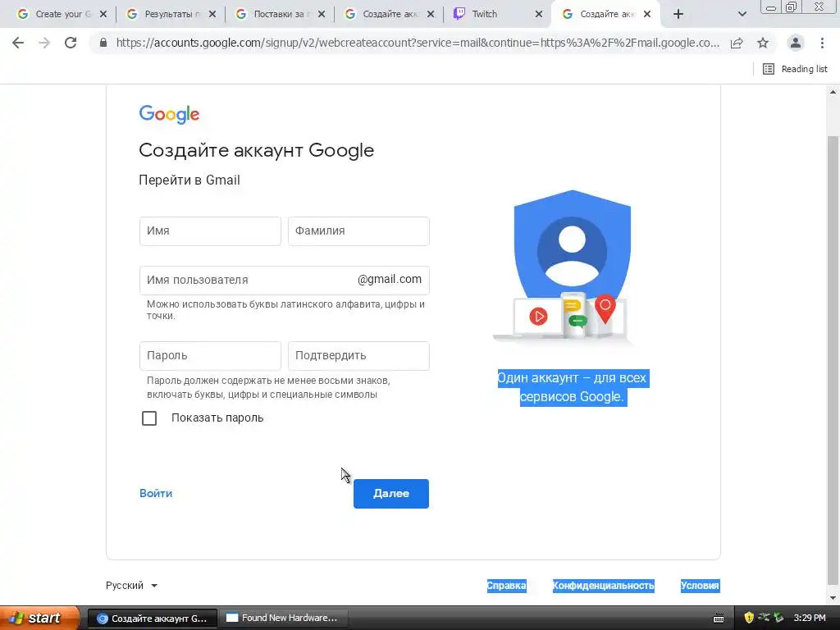Click the page scrollbar down arrow
Viewport: 840px width, 630px height.
click(833, 597)
